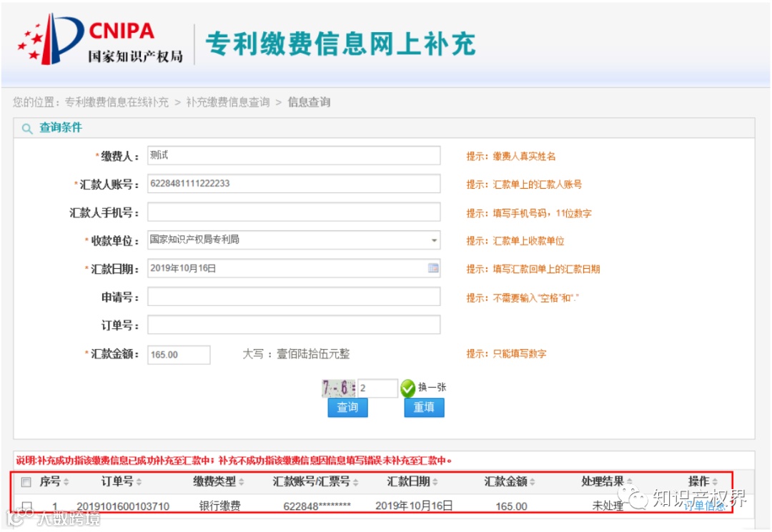772x532 pixels.
Task: Tick the checkbox for order 201910160010​3710
Action: (27, 506)
